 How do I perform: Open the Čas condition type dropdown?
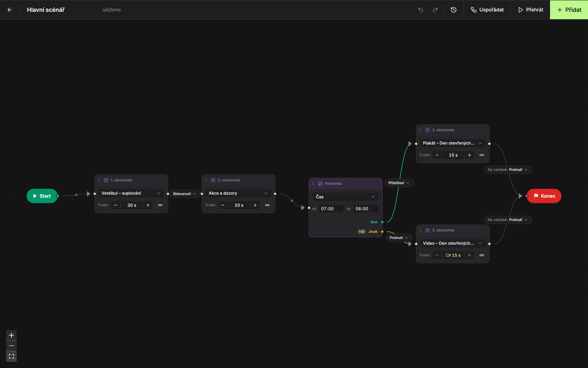[345, 197]
